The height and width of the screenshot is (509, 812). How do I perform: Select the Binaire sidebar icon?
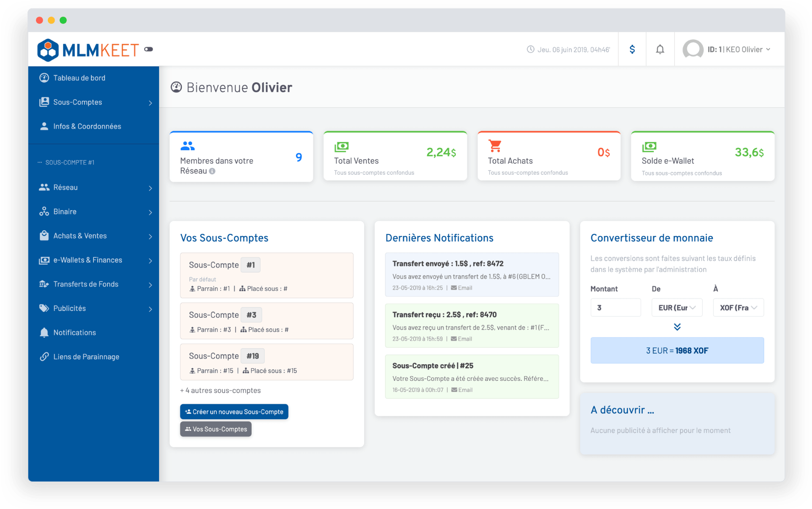click(44, 211)
